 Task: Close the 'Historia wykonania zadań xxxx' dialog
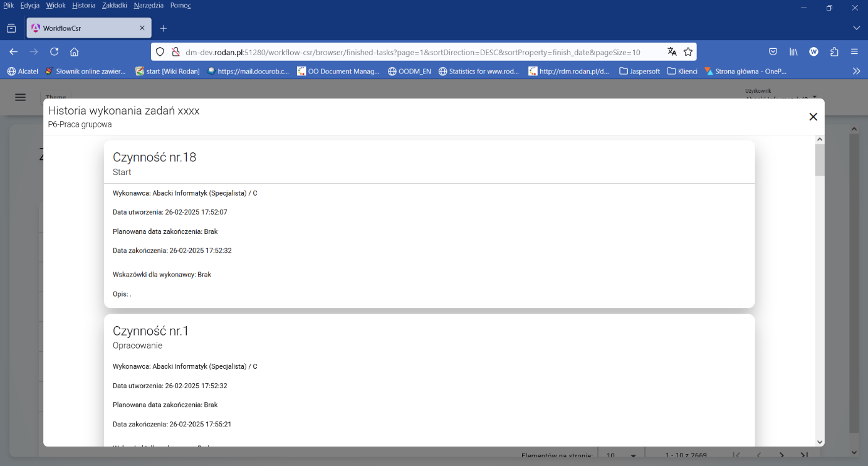pyautogui.click(x=813, y=117)
